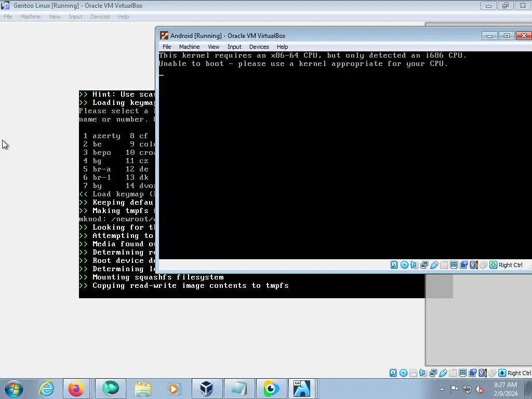Viewport: 532px width, 399px height.
Task: Open View menu in Android VM window
Action: click(x=214, y=47)
